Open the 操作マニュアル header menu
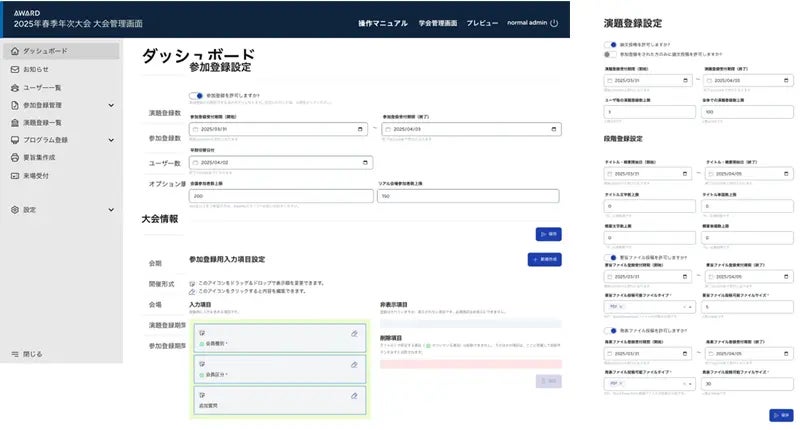This screenshot has height=430, width=800. (x=383, y=23)
